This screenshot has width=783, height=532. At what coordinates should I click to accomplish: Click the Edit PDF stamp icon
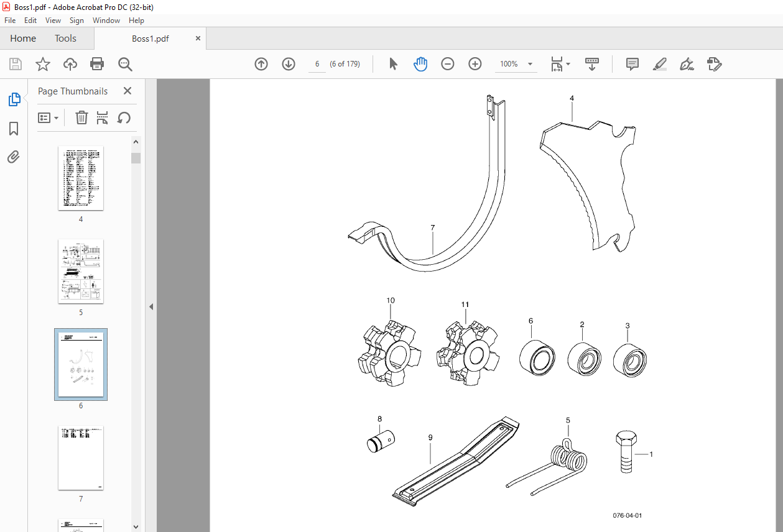pos(714,64)
